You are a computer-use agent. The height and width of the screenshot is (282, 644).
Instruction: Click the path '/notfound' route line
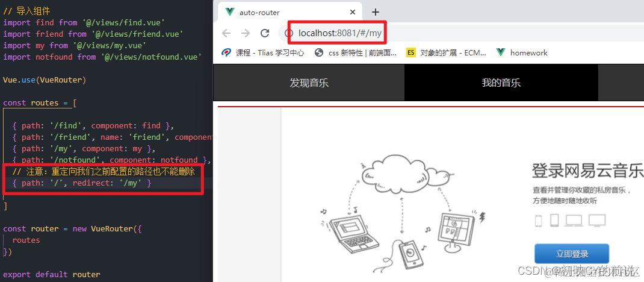(112, 160)
